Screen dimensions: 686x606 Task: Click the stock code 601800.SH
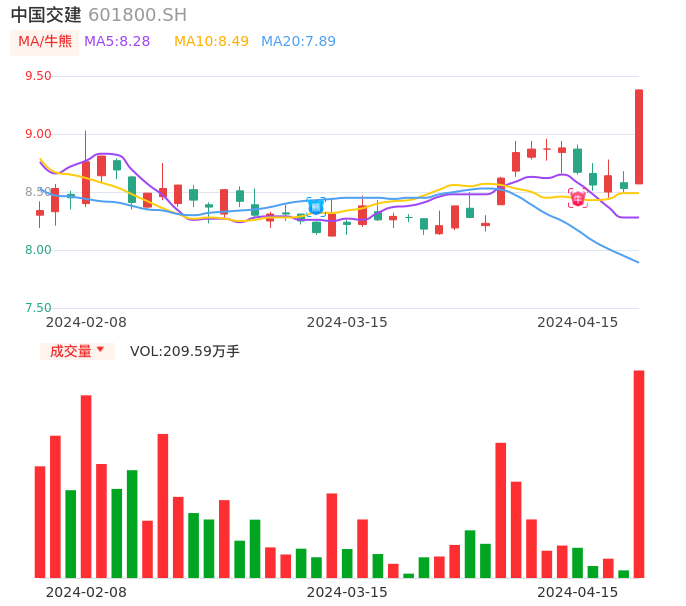point(137,15)
